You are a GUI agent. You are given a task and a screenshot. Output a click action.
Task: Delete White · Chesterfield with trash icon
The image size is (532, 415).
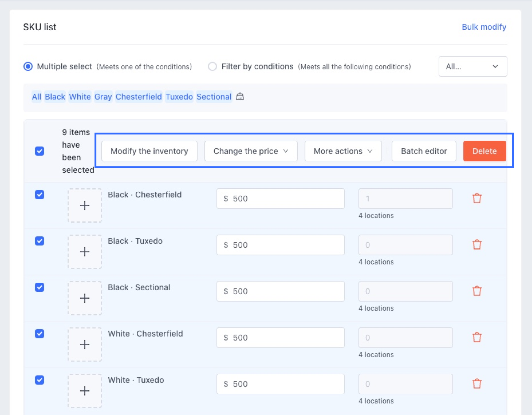(477, 337)
